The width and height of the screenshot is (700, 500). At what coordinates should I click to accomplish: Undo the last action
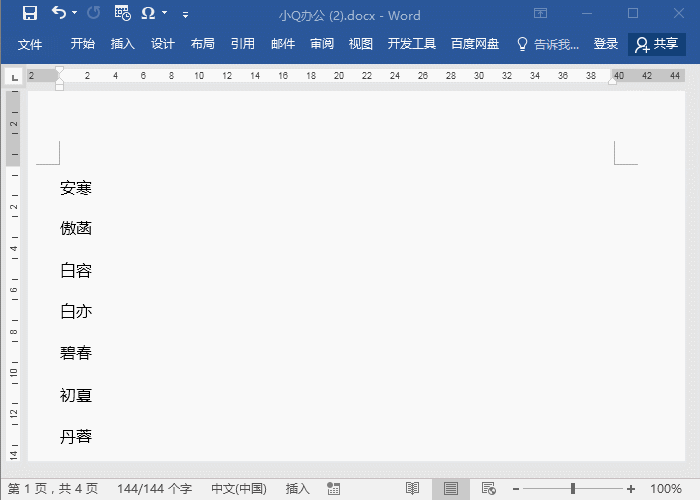coord(59,13)
